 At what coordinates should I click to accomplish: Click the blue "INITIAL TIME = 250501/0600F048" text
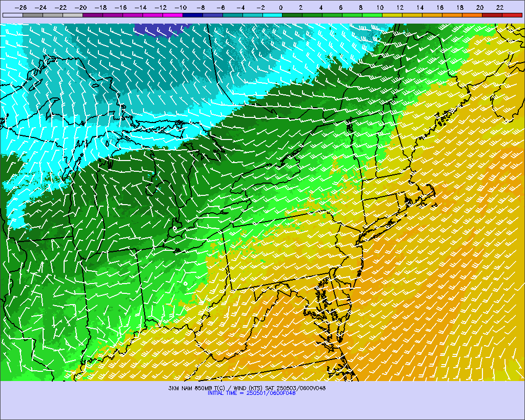[x=251, y=393]
